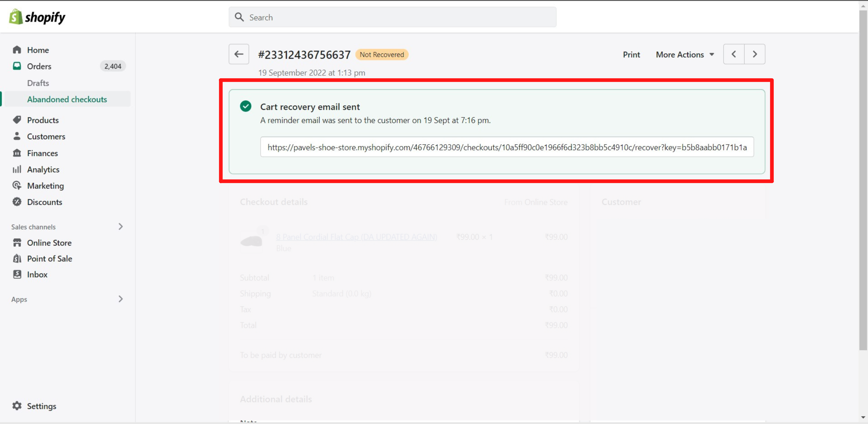Click the search magnifier icon
Image resolution: width=868 pixels, height=424 pixels.
pyautogui.click(x=239, y=17)
